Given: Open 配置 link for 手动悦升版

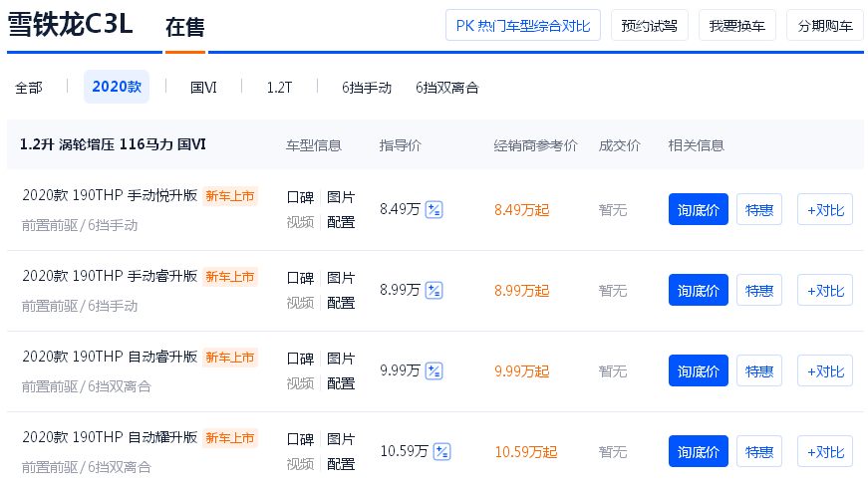Looking at the screenshot, I should 341,222.
